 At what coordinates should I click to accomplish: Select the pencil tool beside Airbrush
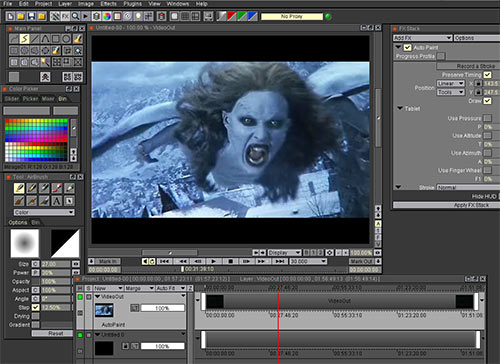click(x=32, y=188)
